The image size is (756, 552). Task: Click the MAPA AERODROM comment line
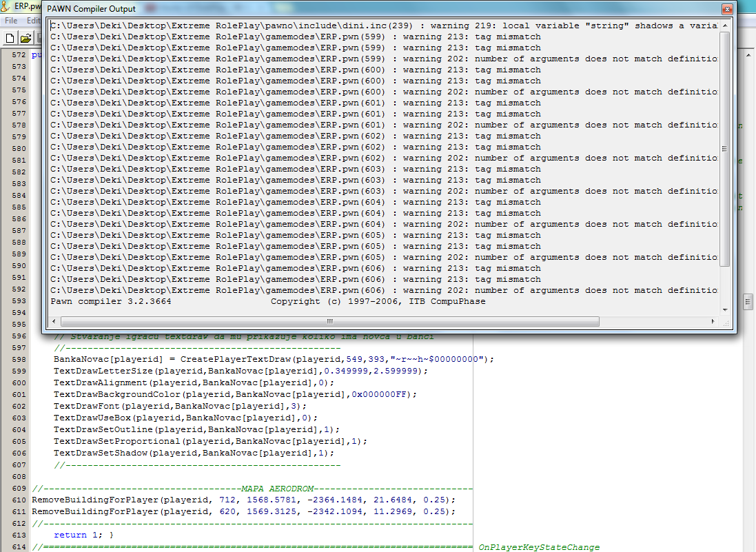coord(252,489)
